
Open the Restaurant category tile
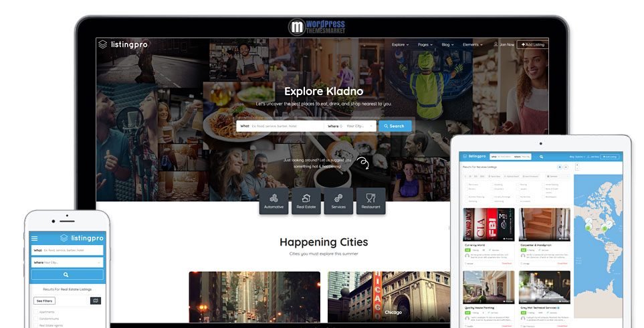point(371,201)
